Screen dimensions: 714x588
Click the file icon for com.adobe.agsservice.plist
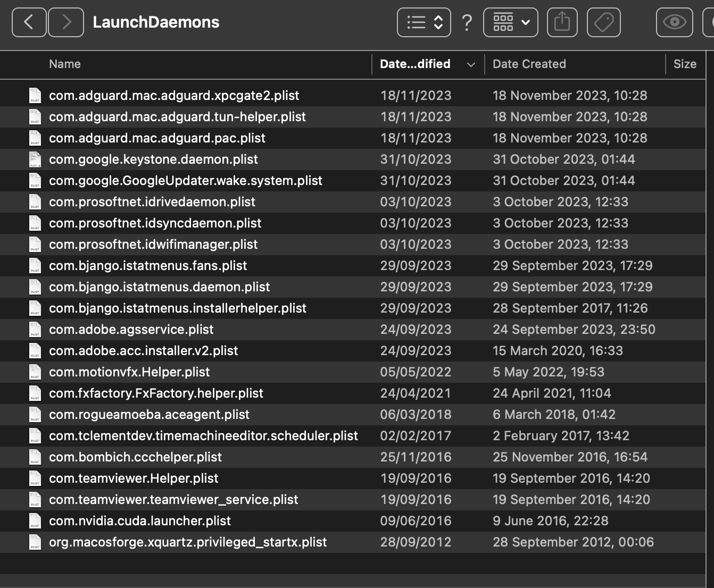click(35, 330)
